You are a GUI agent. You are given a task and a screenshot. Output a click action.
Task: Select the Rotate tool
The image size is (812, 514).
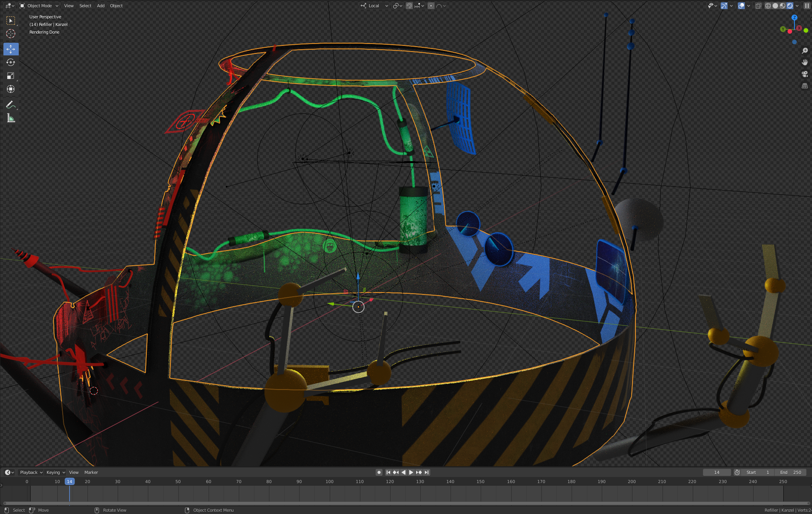pyautogui.click(x=11, y=63)
